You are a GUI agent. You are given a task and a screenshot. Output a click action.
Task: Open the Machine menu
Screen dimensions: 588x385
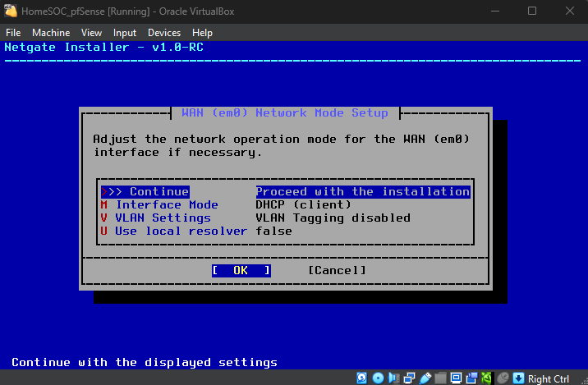click(x=51, y=33)
